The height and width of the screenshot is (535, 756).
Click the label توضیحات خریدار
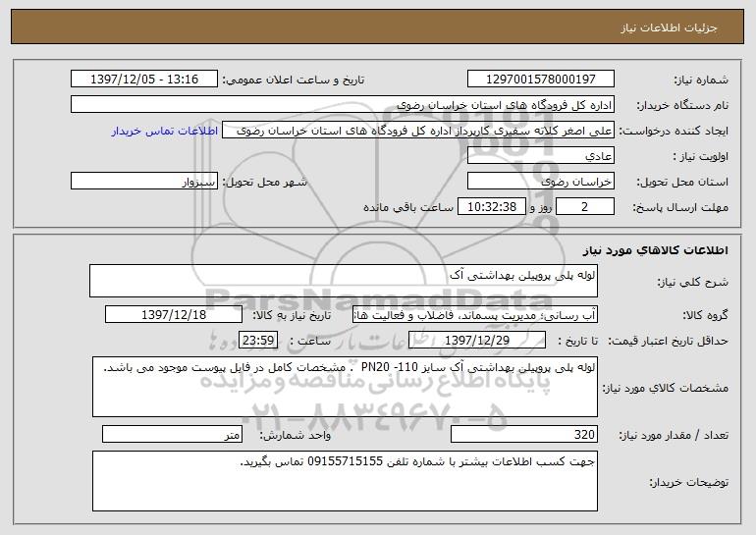pos(688,482)
